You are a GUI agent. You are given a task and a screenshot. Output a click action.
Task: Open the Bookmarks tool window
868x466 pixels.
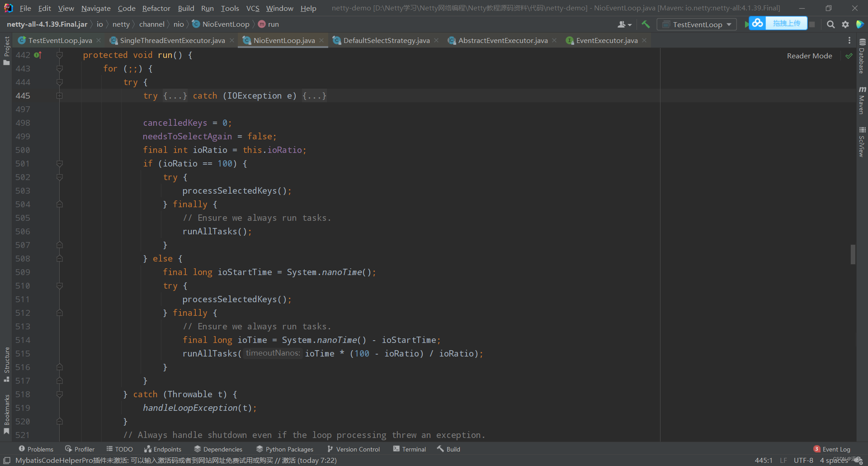(6, 414)
